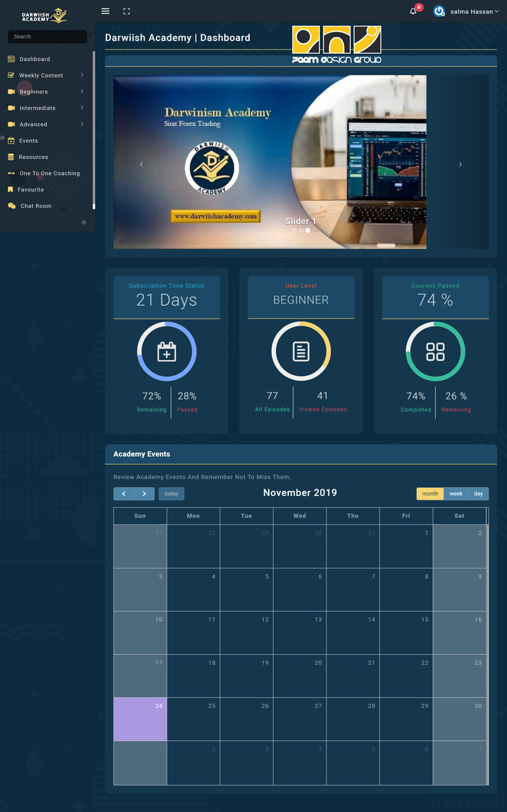507x812 pixels.
Task: Click the 21 Days subscription value
Action: pos(167,300)
